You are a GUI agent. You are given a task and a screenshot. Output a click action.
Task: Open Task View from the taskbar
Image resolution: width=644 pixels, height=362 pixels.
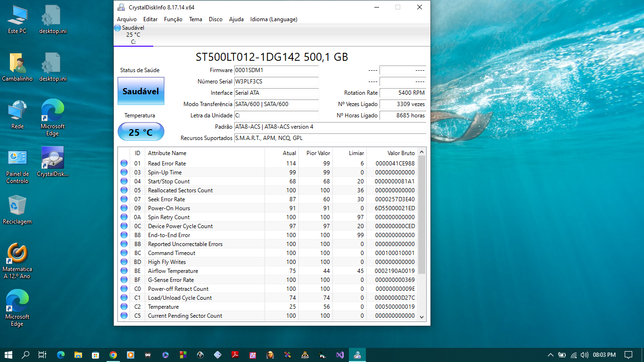click(x=42, y=355)
